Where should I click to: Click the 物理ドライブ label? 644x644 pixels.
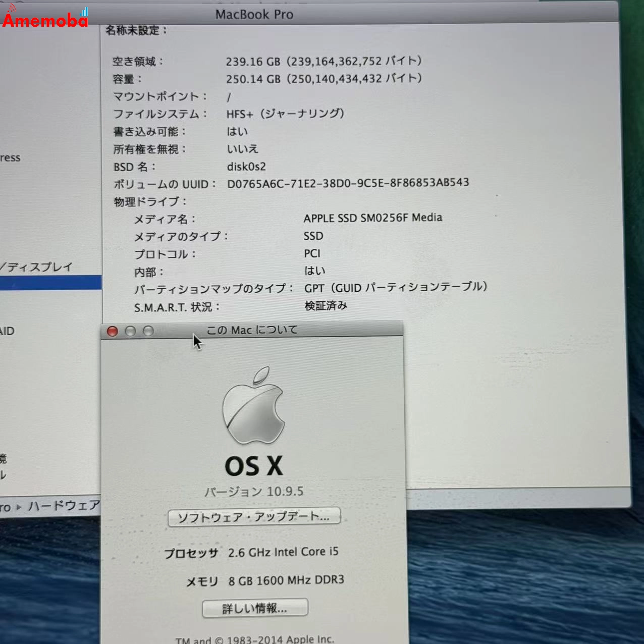coord(150,202)
